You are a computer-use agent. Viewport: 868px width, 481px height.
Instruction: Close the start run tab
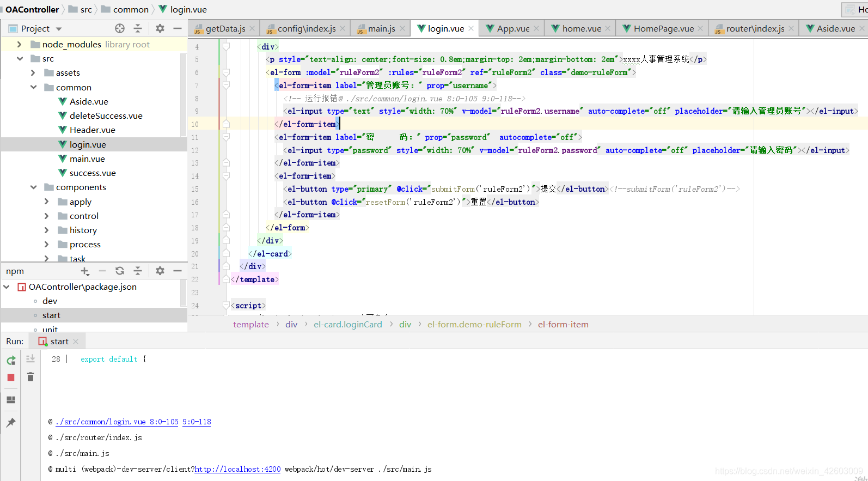click(76, 342)
